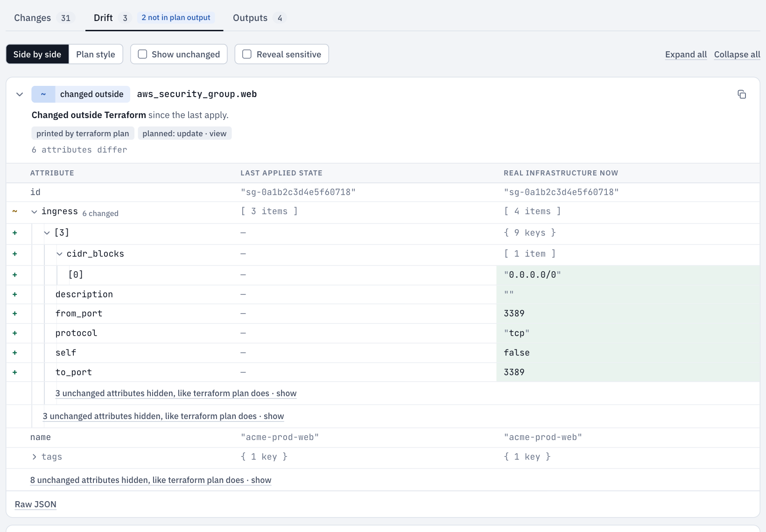Screen dimensions: 766x532
Task: Show 8 unchanged attributes hidden
Action: pos(151,480)
